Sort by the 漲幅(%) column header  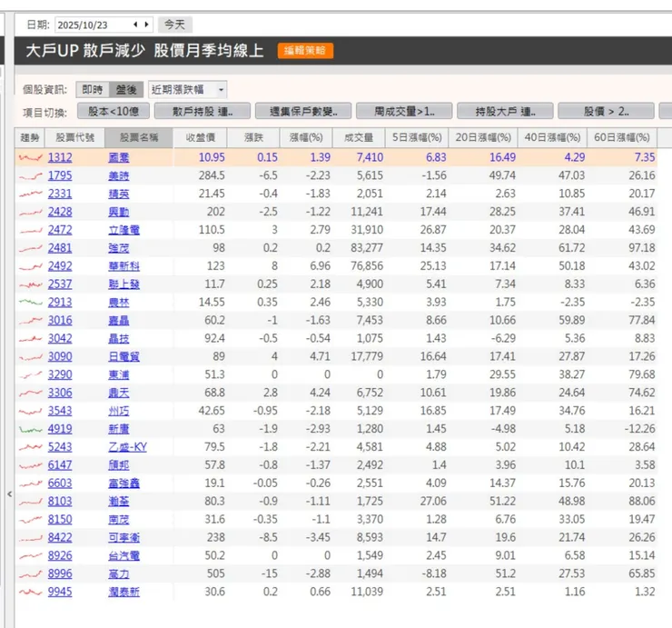(305, 138)
